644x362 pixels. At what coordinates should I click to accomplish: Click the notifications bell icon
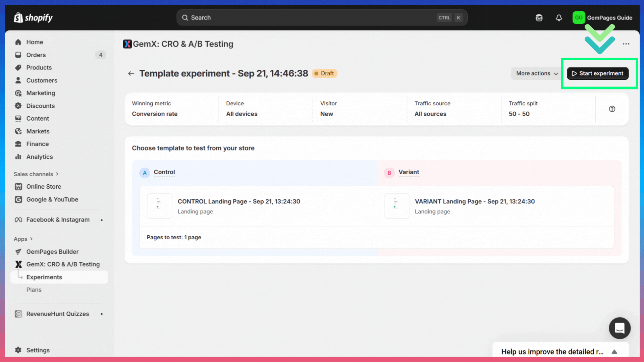coord(559,18)
